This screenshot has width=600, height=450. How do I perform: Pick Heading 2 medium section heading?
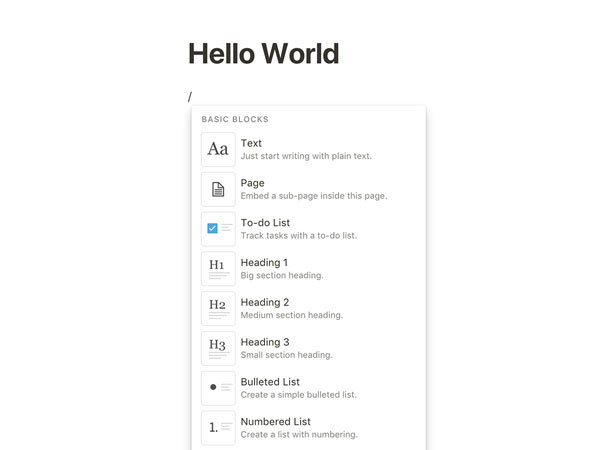pos(308,308)
